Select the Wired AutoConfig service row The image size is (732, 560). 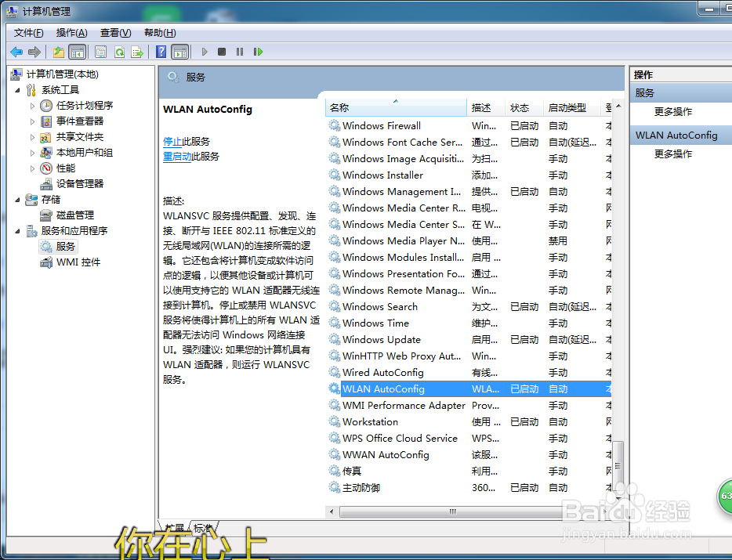(x=469, y=372)
